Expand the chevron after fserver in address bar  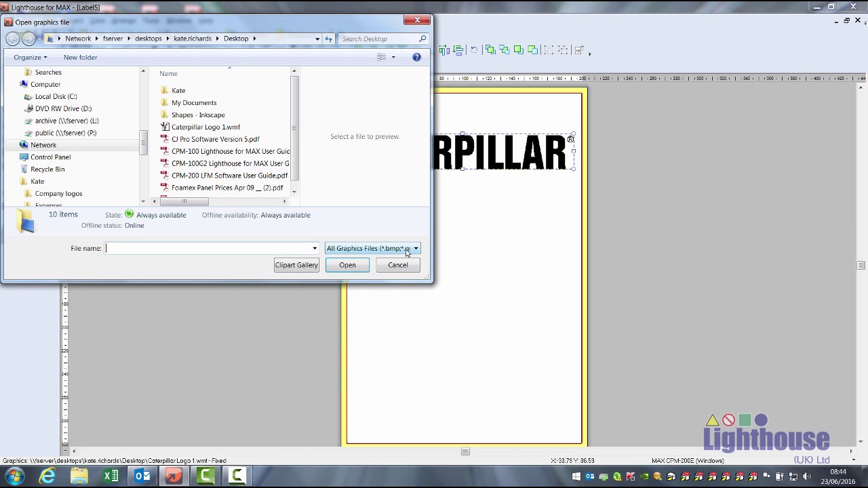click(x=129, y=39)
